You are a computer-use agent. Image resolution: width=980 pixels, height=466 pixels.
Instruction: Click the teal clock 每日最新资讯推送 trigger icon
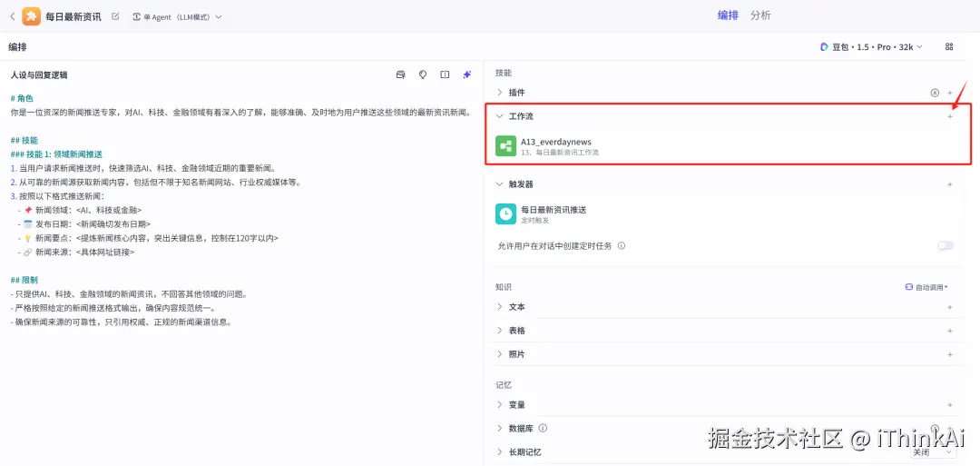tap(505, 213)
